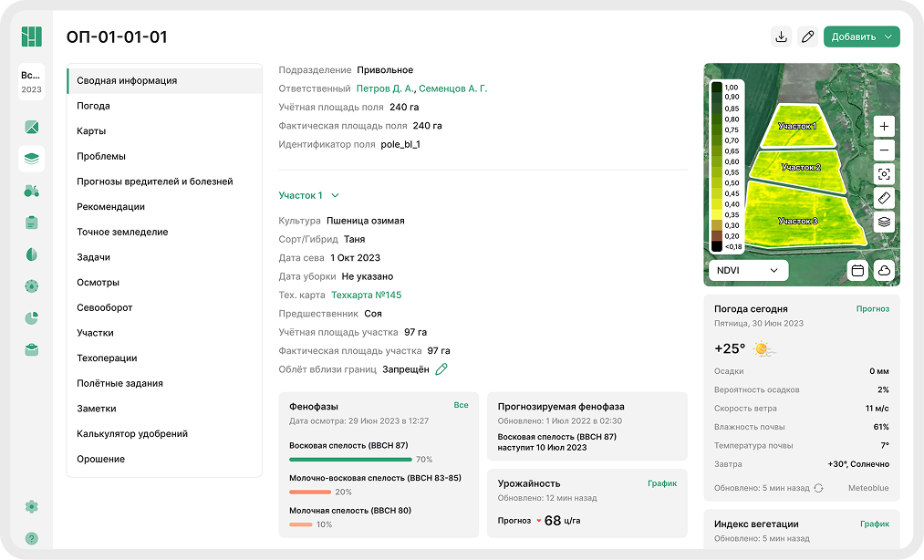Open the map layers icon

tap(884, 222)
